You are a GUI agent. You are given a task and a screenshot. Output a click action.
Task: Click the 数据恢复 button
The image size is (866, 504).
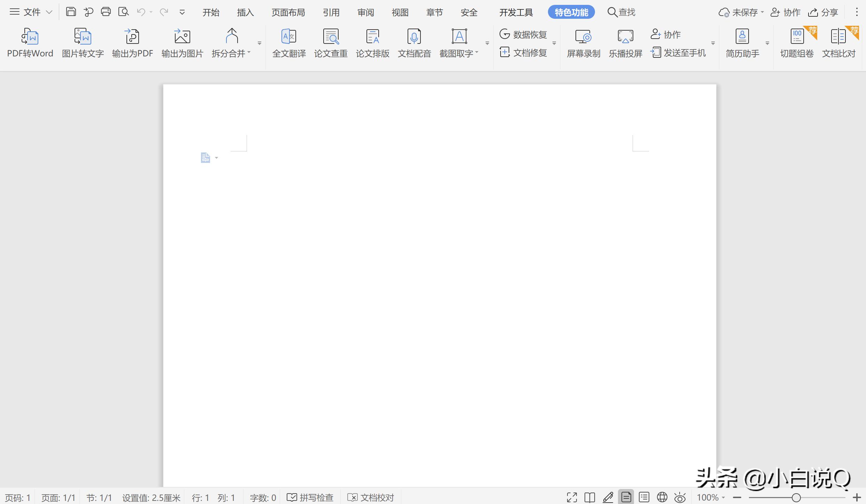pyautogui.click(x=523, y=34)
